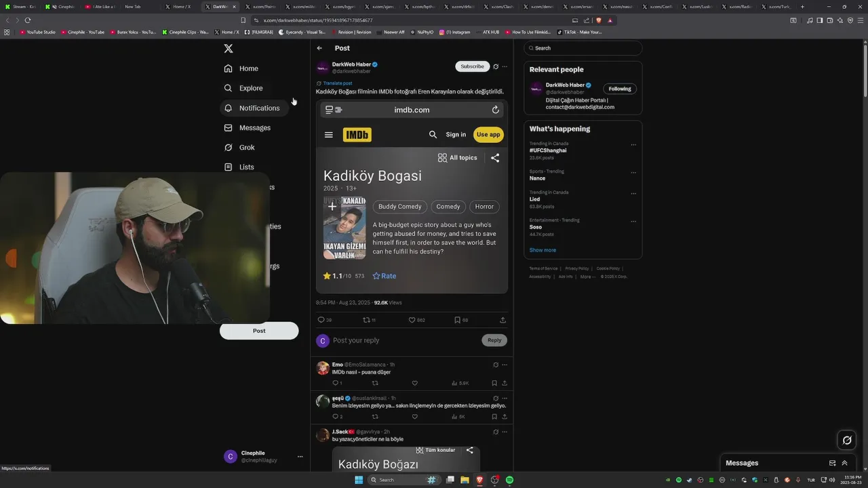Click the large Post button in sidebar
Screen dimensions: 868x488
tap(259, 331)
